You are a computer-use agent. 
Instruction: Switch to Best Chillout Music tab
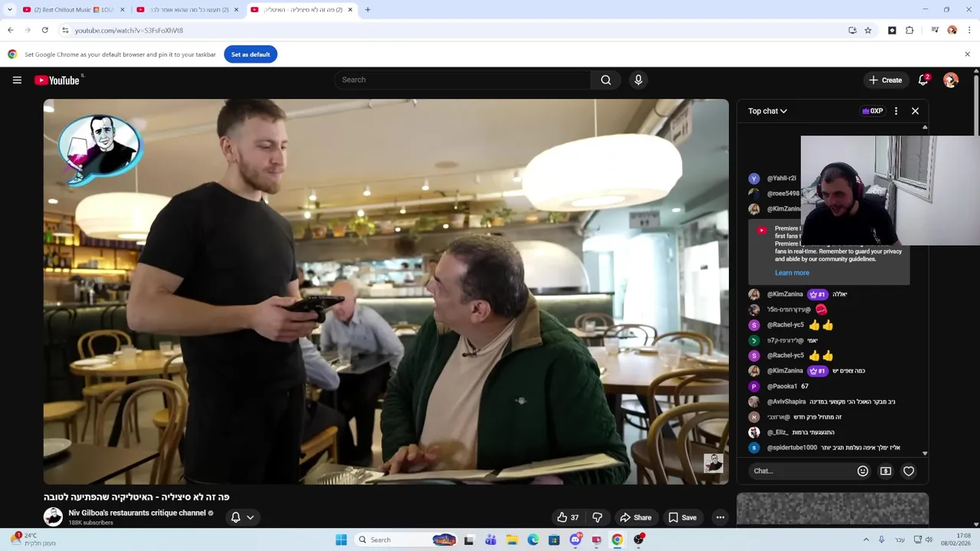[73, 10]
